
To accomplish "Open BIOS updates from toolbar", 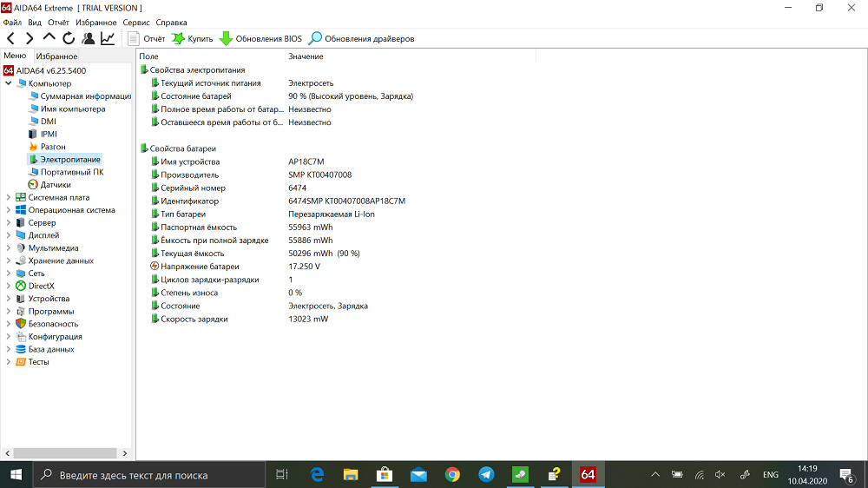I will [x=260, y=39].
